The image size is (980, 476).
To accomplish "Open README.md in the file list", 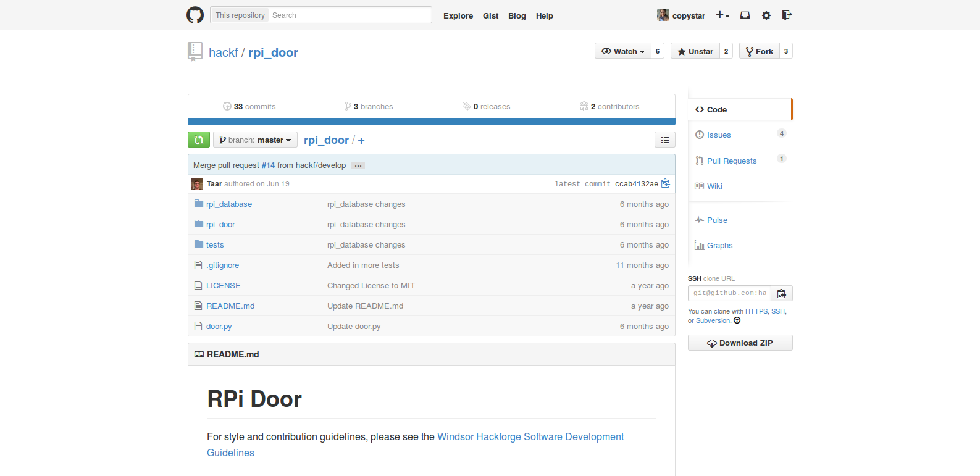I will pos(230,306).
